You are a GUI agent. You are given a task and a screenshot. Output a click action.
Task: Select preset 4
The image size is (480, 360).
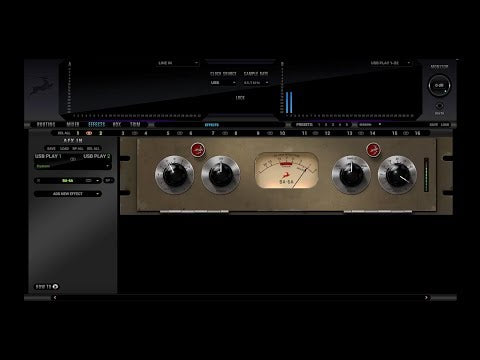click(340, 125)
